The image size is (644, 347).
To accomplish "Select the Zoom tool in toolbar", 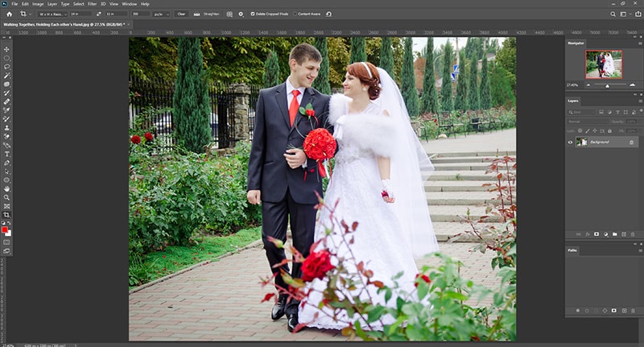I will (6, 197).
